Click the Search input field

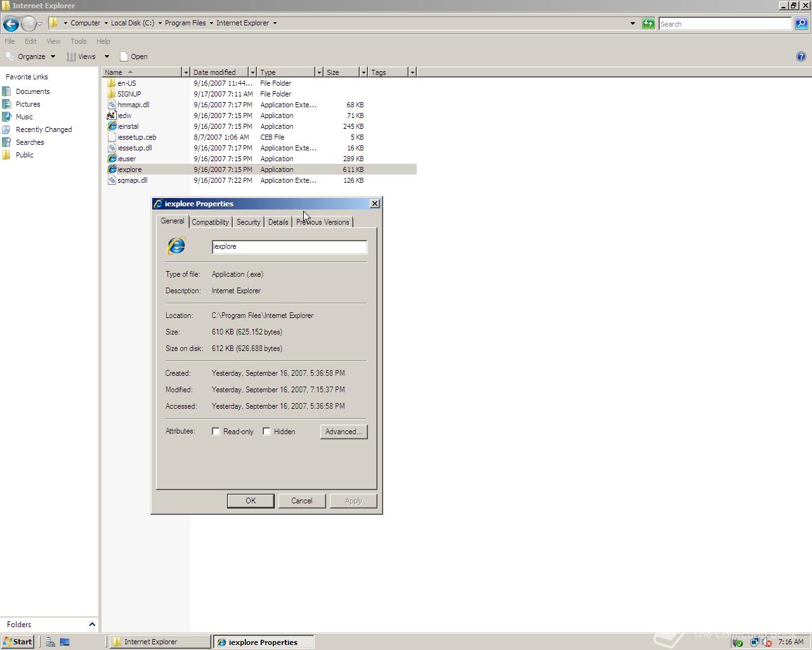(725, 23)
